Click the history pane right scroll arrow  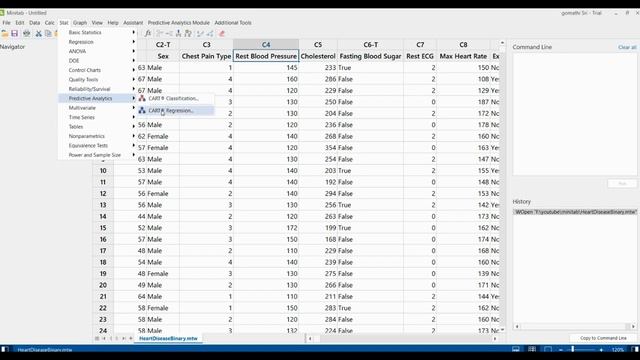pos(633,326)
